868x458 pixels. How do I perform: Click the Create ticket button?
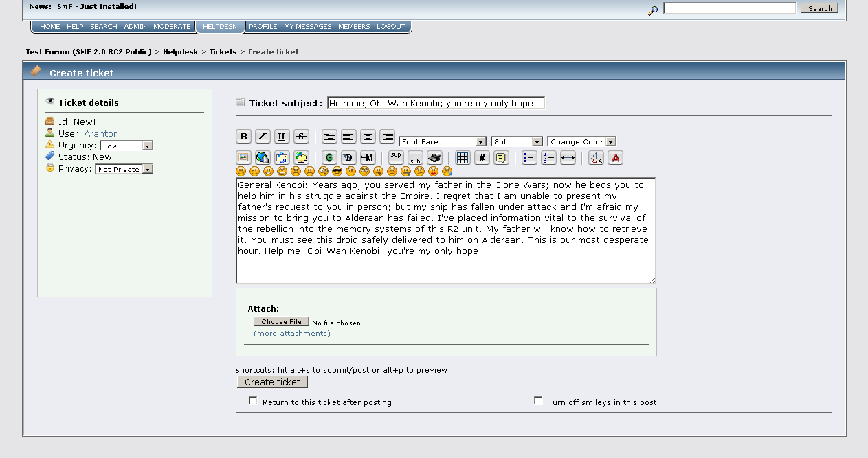tap(273, 382)
